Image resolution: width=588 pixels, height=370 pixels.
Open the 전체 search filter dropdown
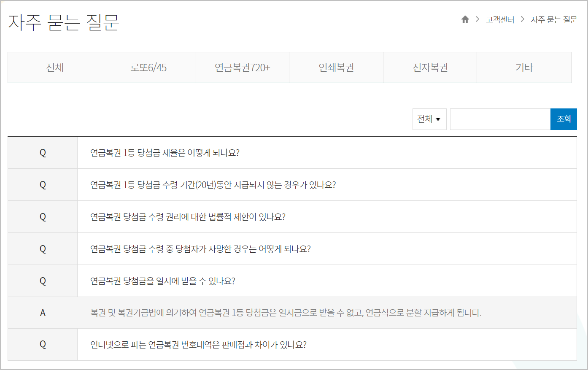tap(429, 119)
